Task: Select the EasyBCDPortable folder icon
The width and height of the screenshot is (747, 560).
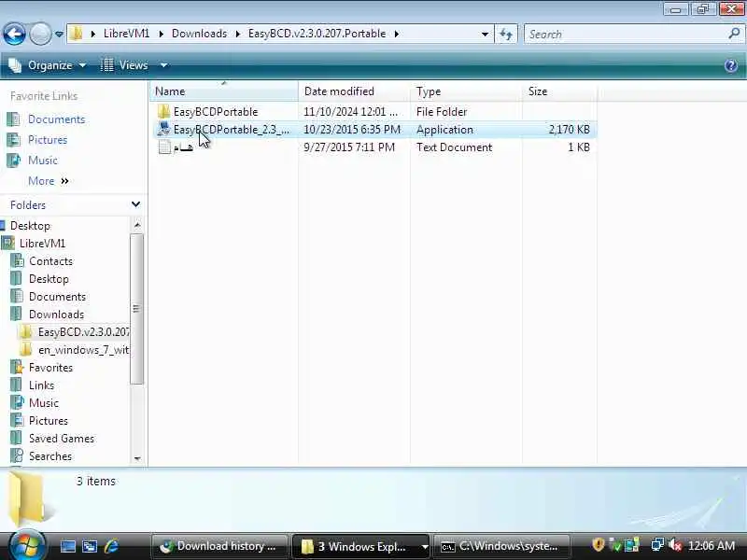Action: (x=164, y=111)
